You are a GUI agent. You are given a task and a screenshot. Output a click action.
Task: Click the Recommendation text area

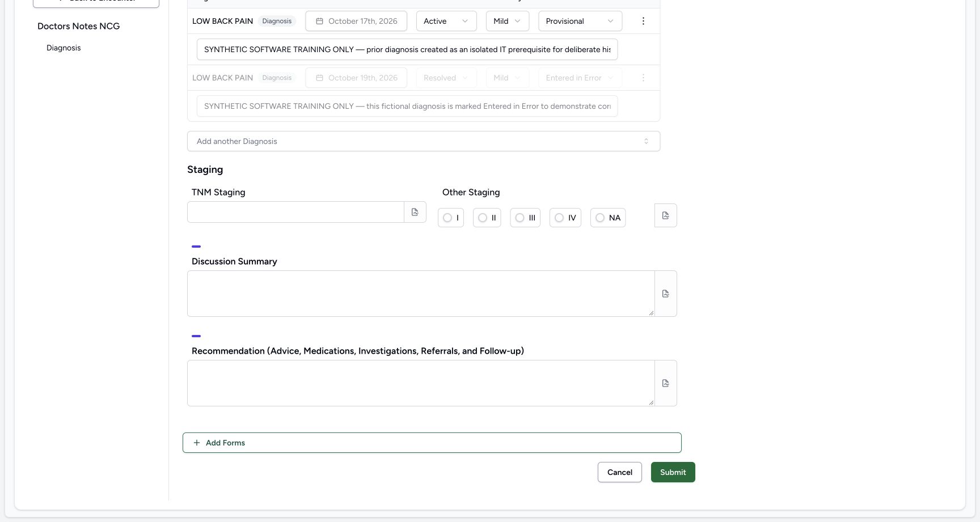pyautogui.click(x=421, y=383)
